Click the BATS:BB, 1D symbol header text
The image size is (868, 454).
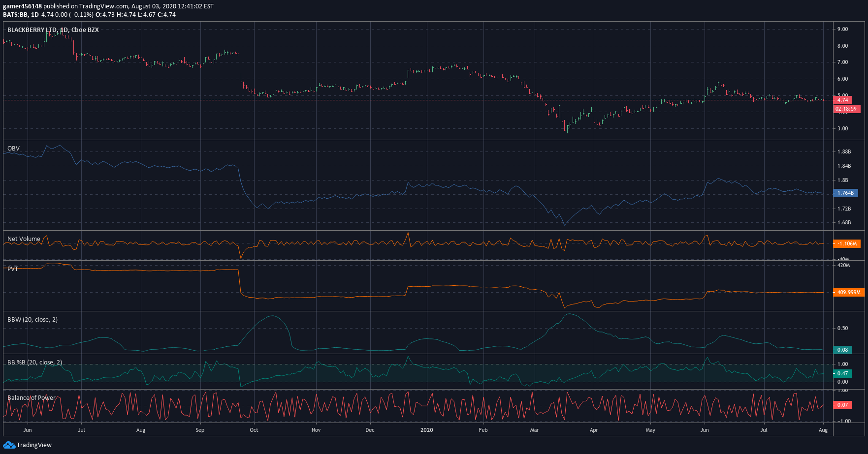[21, 15]
